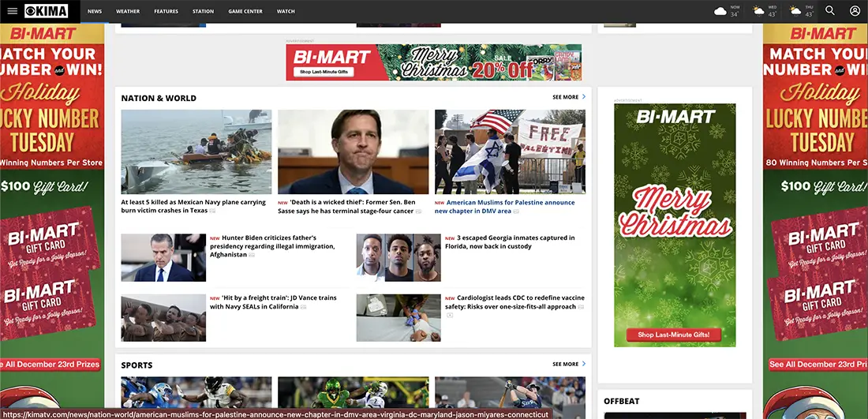Click the vaccine injection thumbnail
Image resolution: width=868 pixels, height=419 pixels.
tap(398, 318)
